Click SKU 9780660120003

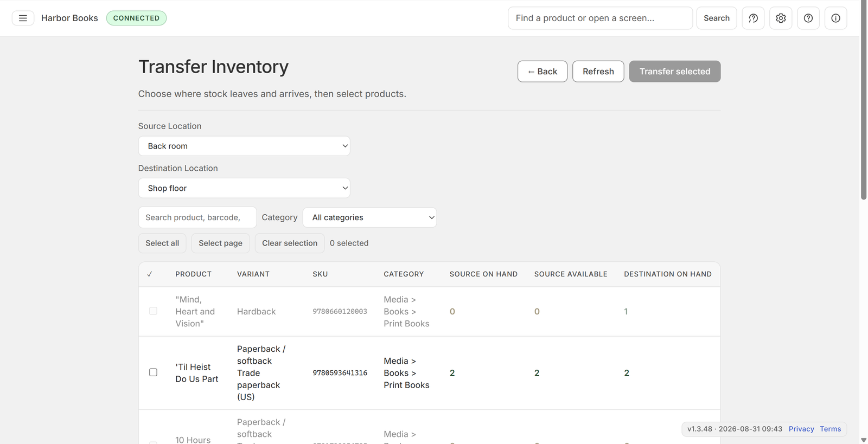pyautogui.click(x=340, y=312)
